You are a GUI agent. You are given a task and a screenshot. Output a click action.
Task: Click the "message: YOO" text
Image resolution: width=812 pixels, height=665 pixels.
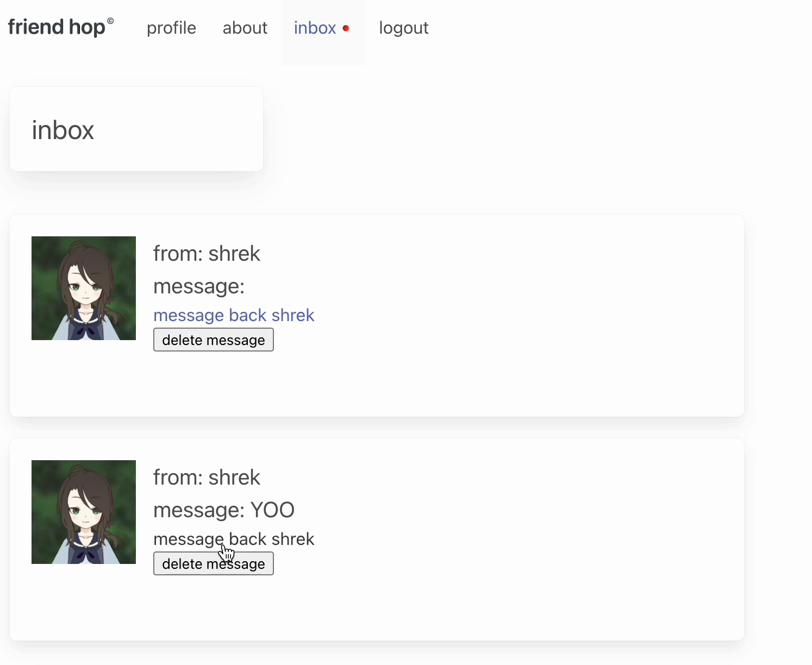tap(223, 510)
